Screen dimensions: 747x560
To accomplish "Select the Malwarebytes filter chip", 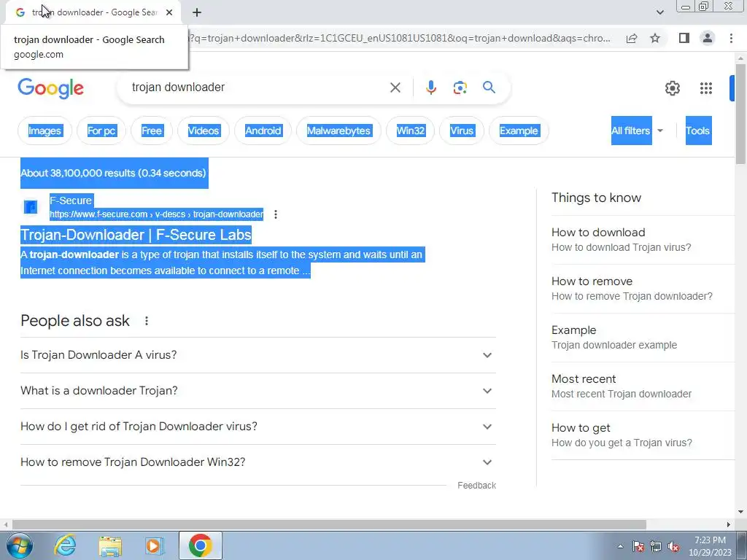I will pyautogui.click(x=338, y=131).
